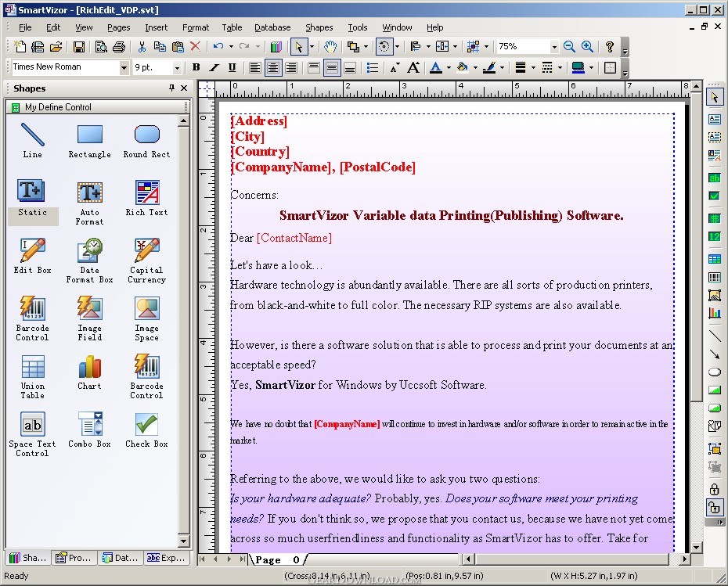Align text to the vertical middle
Screen dimensions: 728x586
click(x=331, y=67)
